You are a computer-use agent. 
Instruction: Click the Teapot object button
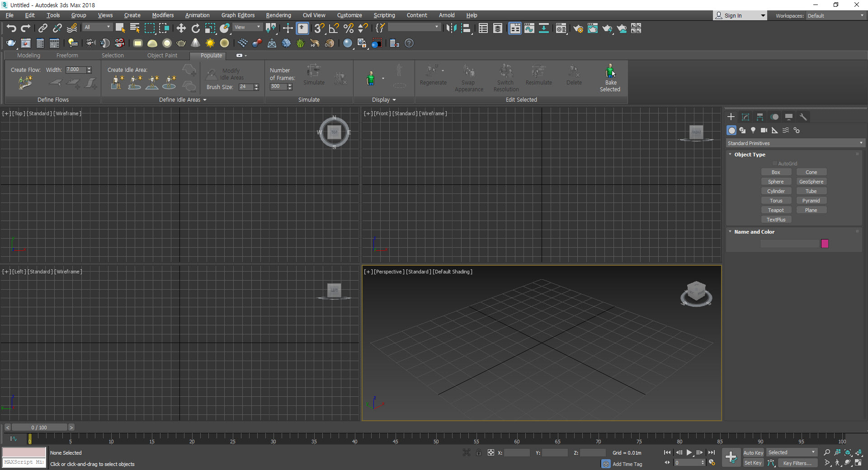point(776,210)
